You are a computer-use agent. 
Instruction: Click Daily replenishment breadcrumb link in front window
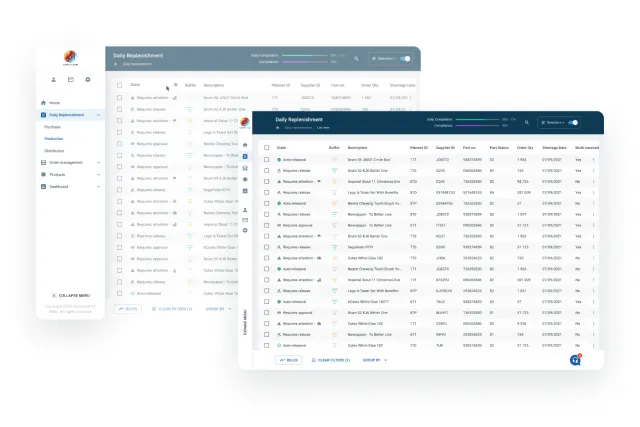[x=298, y=128]
